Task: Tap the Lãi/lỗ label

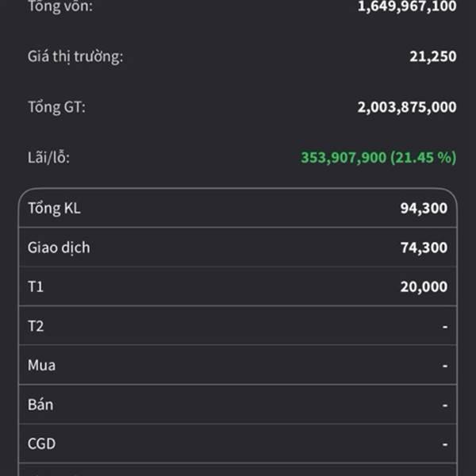Action: pos(48,157)
